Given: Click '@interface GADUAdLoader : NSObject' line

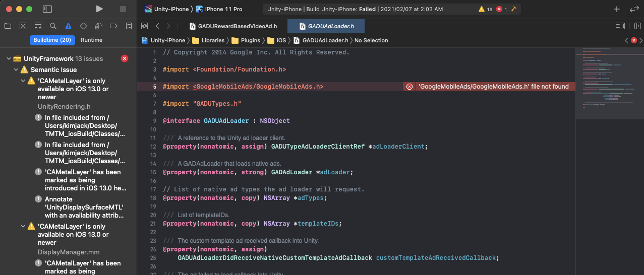Looking at the screenshot, I should coord(226,121).
